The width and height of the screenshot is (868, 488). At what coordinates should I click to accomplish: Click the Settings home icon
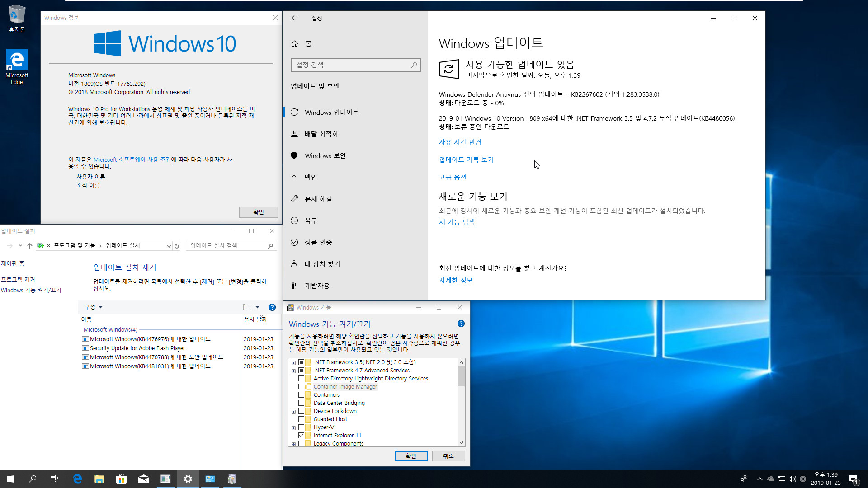pos(295,44)
